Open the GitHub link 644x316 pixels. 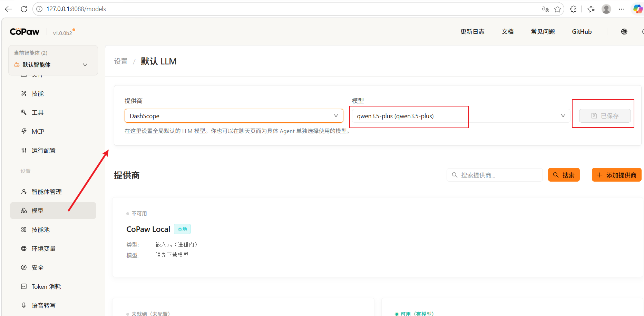point(582,32)
